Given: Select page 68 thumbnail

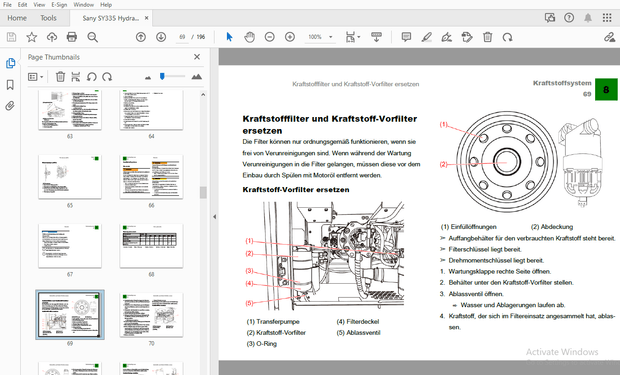Looking at the screenshot, I should pos(151,246).
